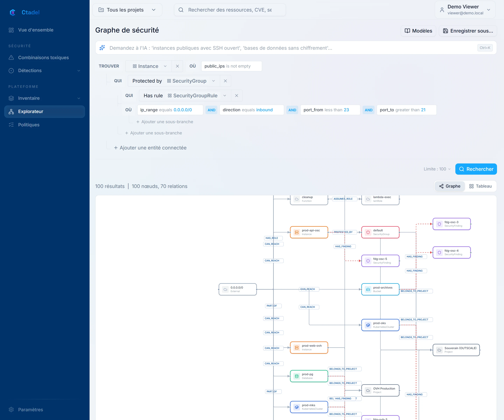Viewport: 504px width, 420px height.
Task: Select the prod-pg database icon
Action: pyautogui.click(x=297, y=376)
